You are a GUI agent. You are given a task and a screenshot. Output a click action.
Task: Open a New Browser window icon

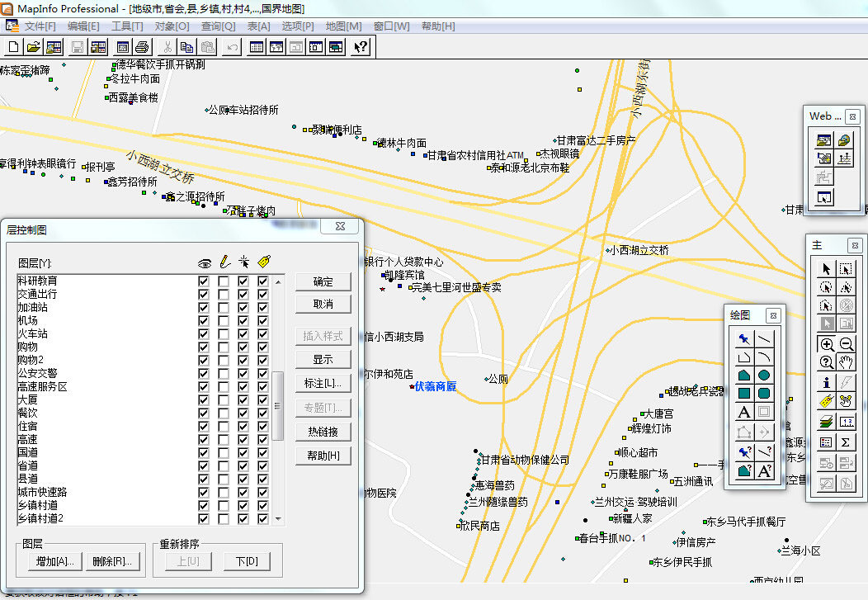[257, 47]
